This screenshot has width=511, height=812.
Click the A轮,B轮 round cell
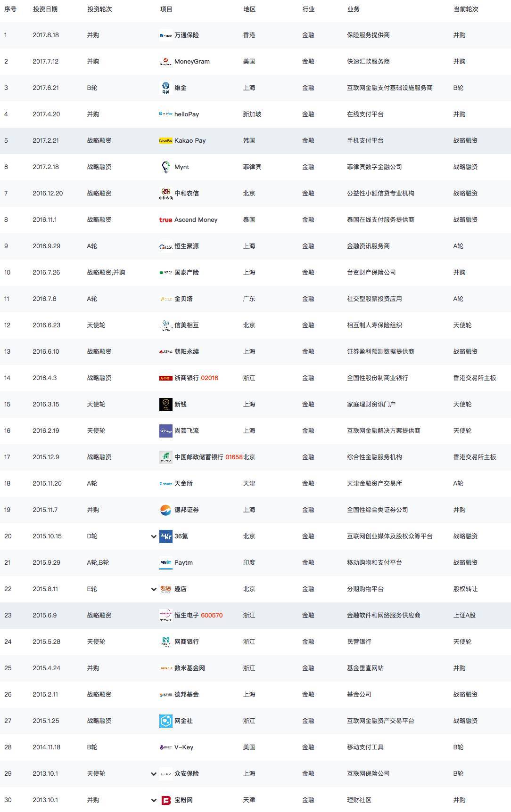click(98, 563)
